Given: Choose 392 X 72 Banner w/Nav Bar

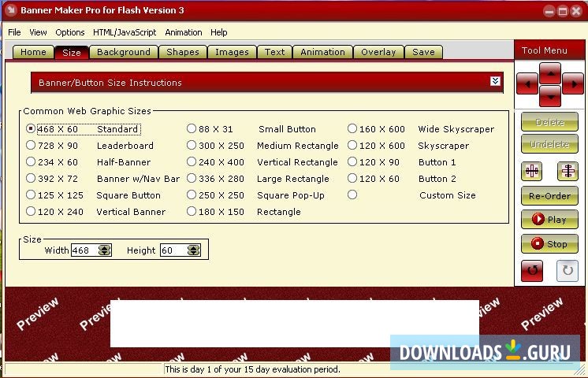Looking at the screenshot, I should (x=102, y=178).
